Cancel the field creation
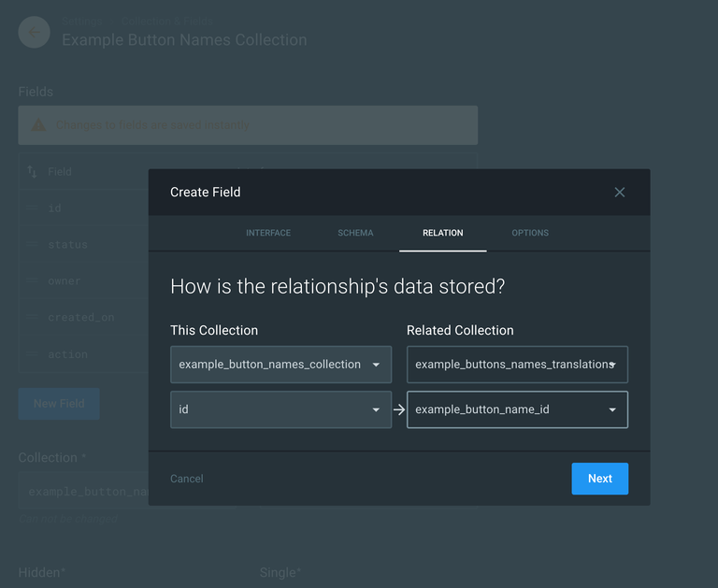Screen dimensions: 718x588 (187, 479)
